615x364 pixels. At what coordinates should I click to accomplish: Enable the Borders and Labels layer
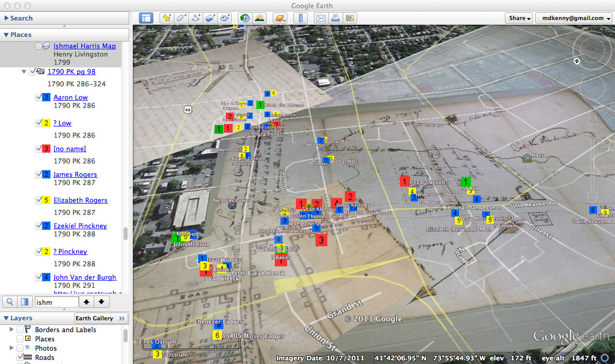(x=20, y=330)
